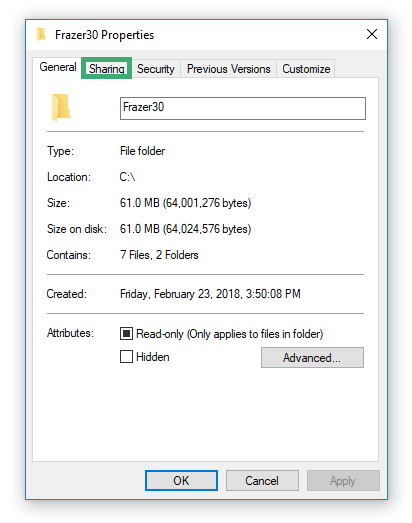Image resolution: width=412 pixels, height=523 pixels.
Task: Open the Customize tab
Action: [x=306, y=69]
